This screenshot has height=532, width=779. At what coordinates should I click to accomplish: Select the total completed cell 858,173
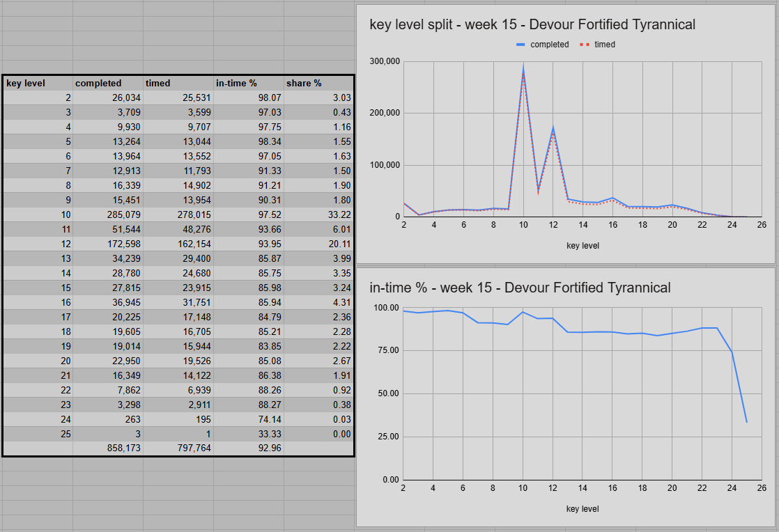click(108, 448)
